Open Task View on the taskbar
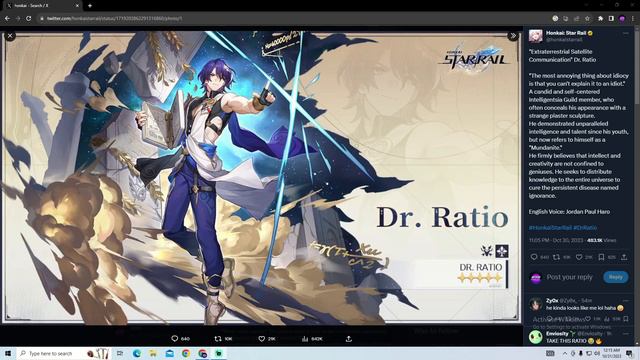This screenshot has height=360, width=640. pos(120,353)
